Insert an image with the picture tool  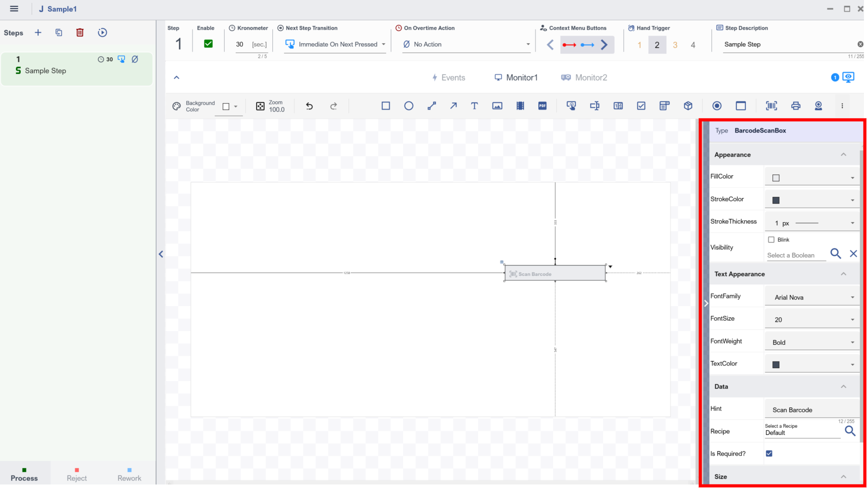pyautogui.click(x=497, y=106)
